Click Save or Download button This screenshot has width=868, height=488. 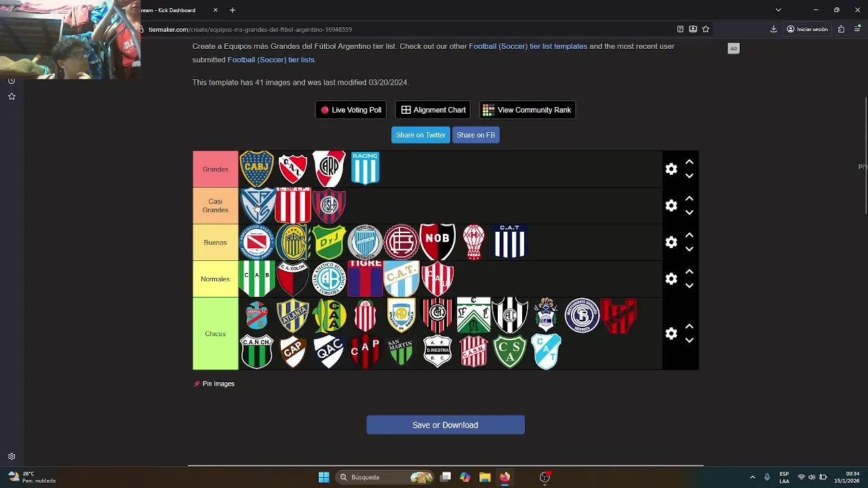(446, 425)
